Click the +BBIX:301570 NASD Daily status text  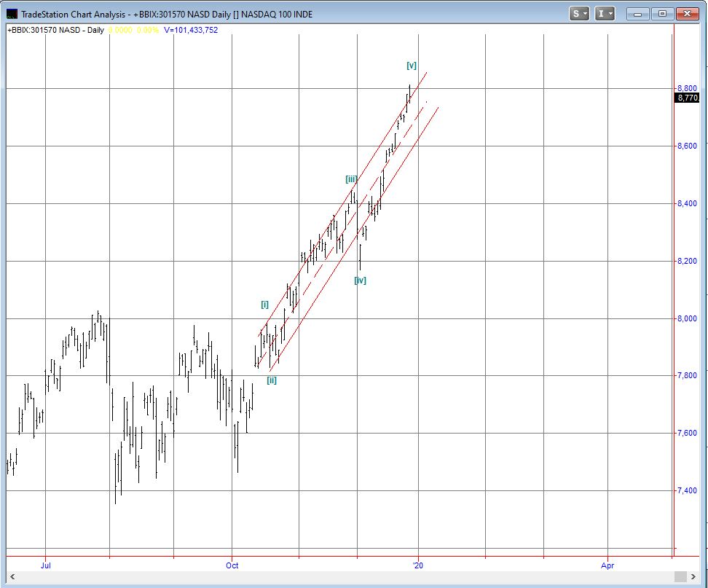[x=55, y=30]
